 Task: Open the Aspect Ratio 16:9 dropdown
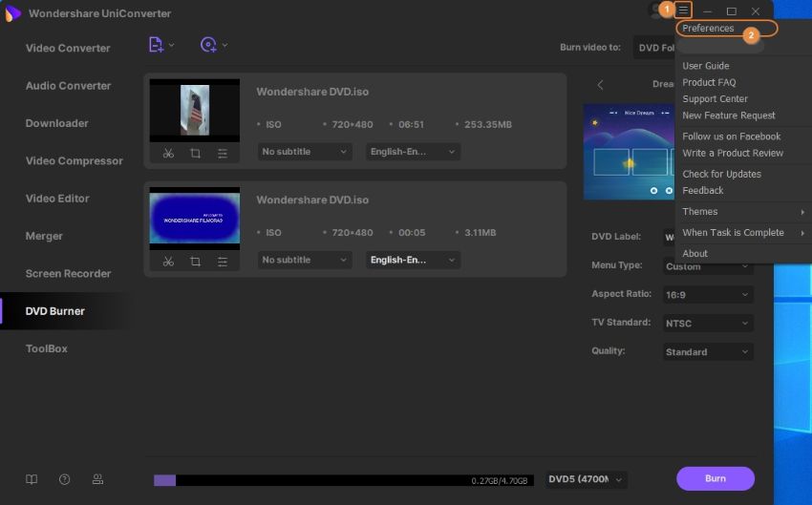708,295
